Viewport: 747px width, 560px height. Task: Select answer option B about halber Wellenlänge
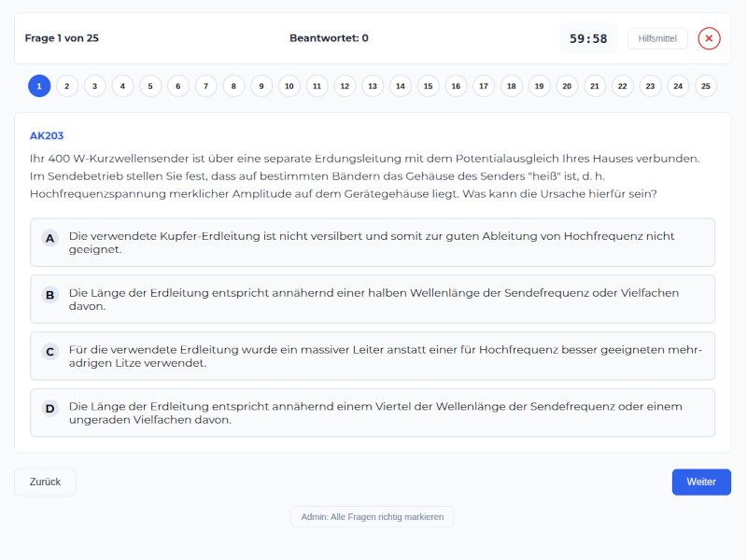pyautogui.click(x=373, y=300)
